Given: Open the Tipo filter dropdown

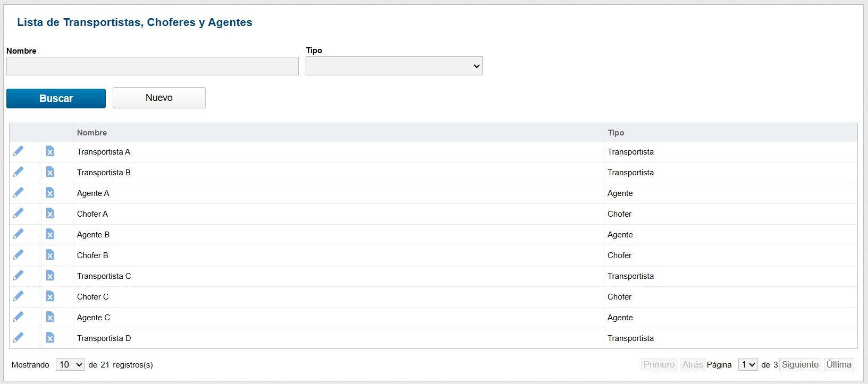Looking at the screenshot, I should coord(394,66).
